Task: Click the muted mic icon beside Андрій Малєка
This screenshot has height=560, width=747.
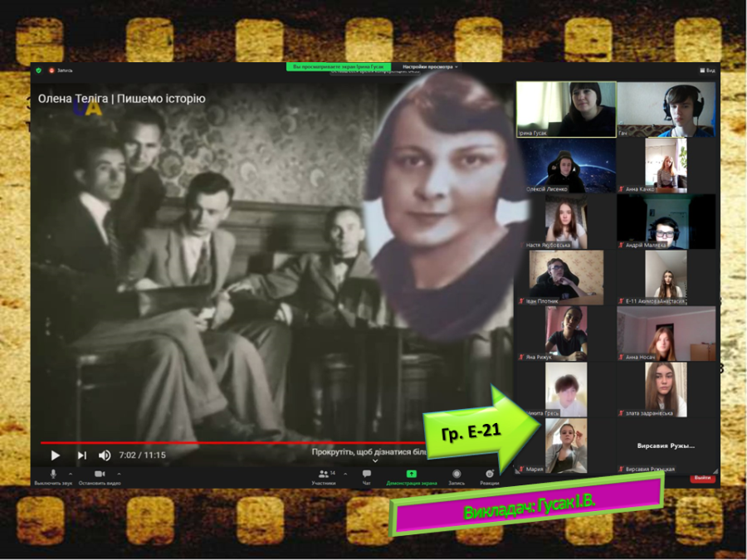Action: tap(621, 246)
